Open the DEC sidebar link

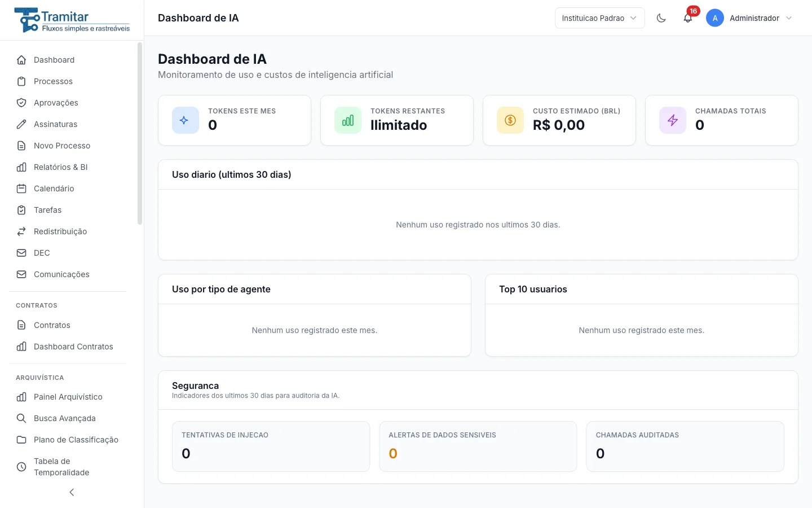(68, 253)
